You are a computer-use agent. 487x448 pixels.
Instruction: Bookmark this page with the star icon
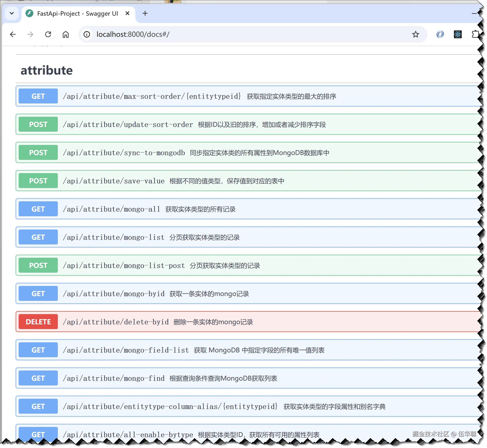click(x=415, y=34)
